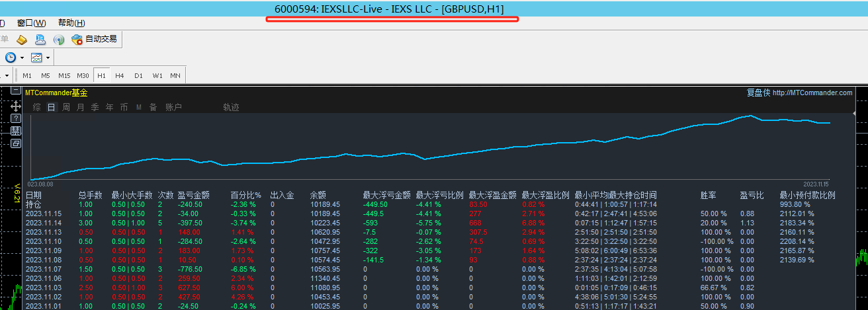Click the 禁 disable icon
868x310 pixels.
click(16, 131)
